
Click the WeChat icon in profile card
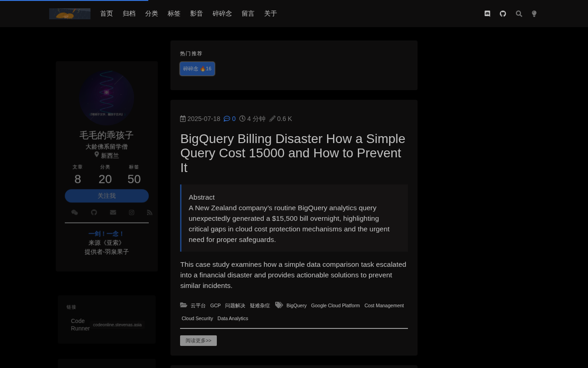point(74,212)
